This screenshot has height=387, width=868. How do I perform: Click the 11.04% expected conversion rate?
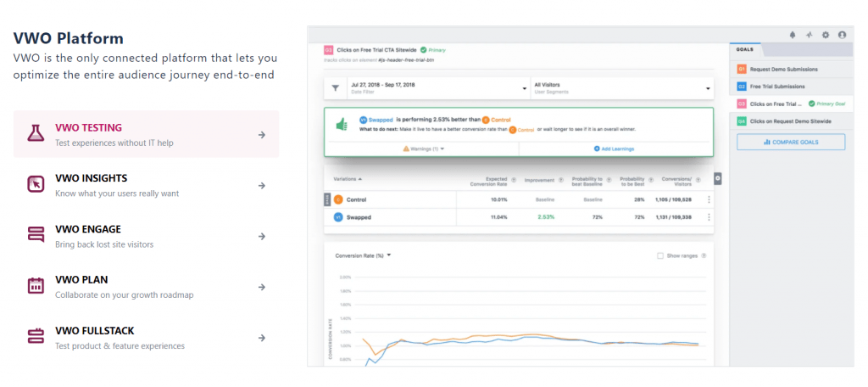499,217
